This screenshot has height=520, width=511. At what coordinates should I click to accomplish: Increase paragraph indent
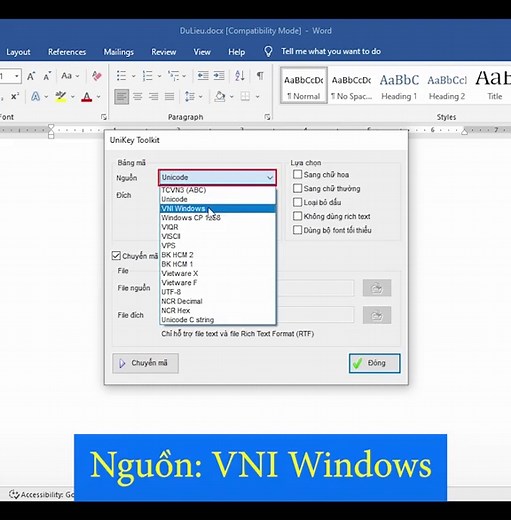point(219,76)
